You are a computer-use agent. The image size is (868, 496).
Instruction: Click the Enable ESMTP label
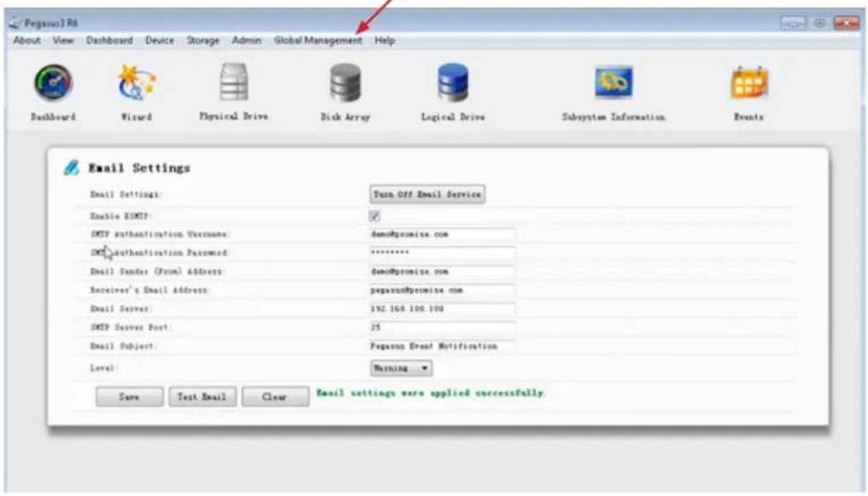coord(121,216)
